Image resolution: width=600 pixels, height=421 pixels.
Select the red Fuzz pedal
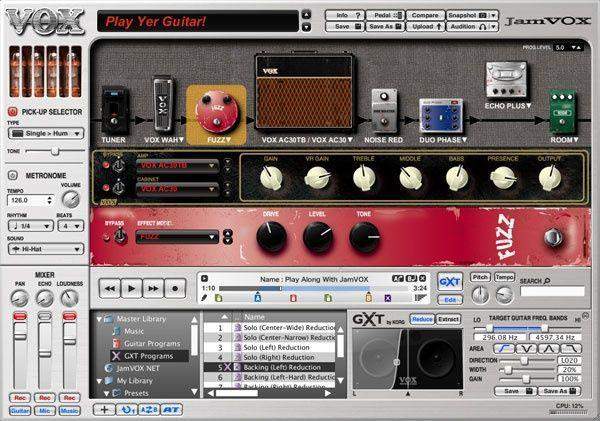[216, 112]
